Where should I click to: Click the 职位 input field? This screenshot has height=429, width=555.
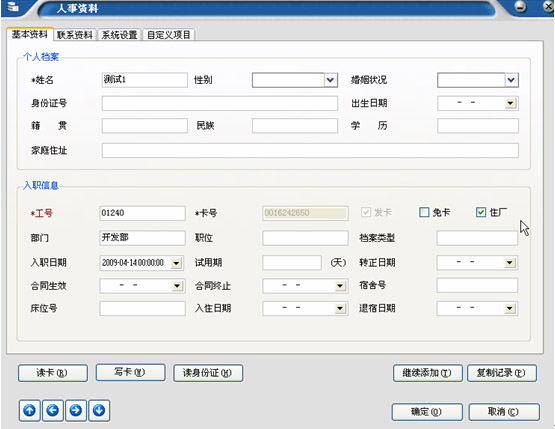click(x=305, y=238)
